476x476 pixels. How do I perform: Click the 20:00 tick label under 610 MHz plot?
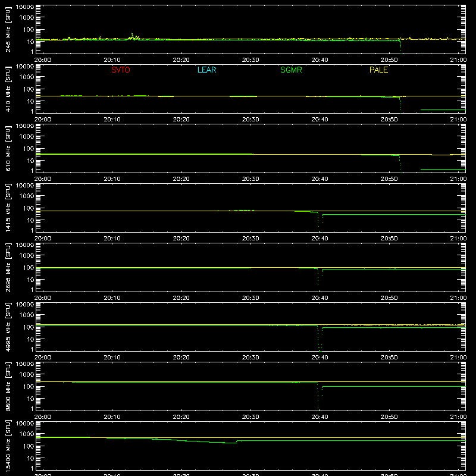[x=43, y=179]
